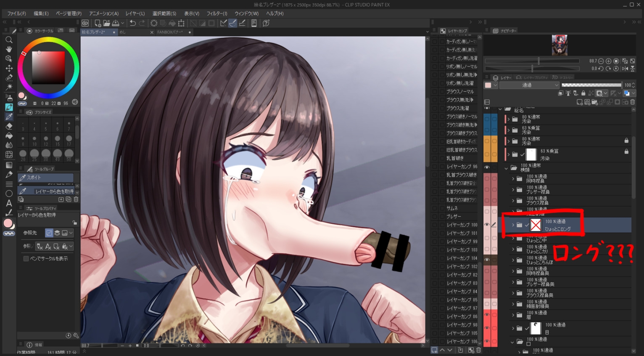Image resolution: width=644 pixels, height=356 pixels.
Task: Zoom out using Navigator minus icon
Action: pos(601,61)
